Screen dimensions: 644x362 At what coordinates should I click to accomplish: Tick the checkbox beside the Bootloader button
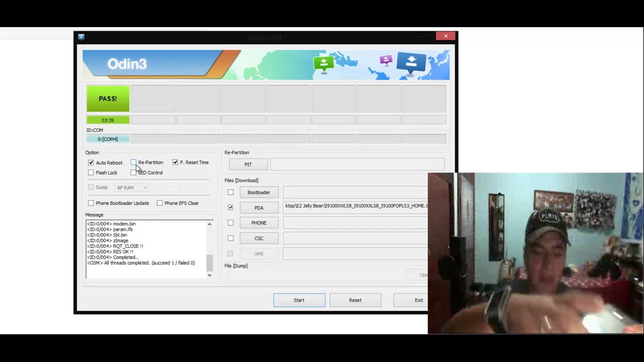[230, 192]
